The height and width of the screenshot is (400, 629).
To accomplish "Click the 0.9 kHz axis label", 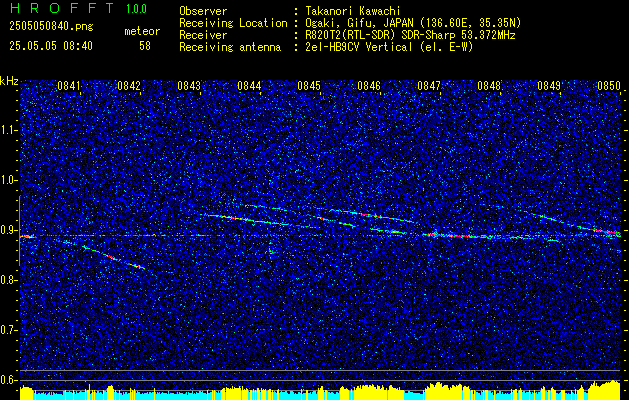I will point(8,230).
